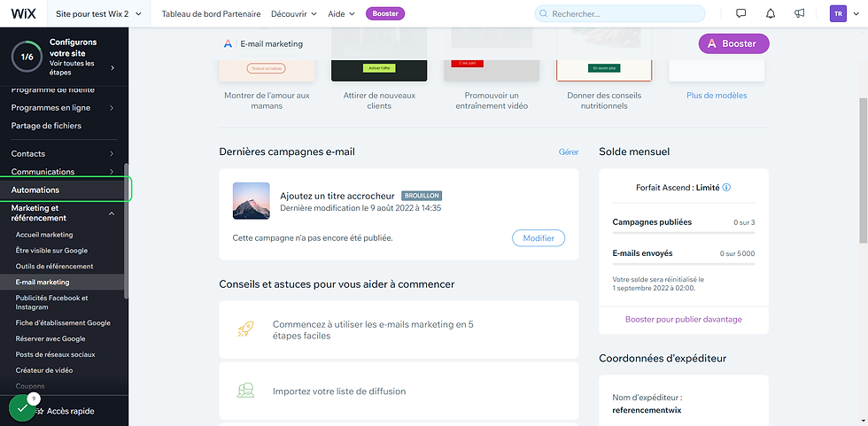The height and width of the screenshot is (426, 868).
Task: Open Publicités Facebook et Instagram
Action: (51, 302)
